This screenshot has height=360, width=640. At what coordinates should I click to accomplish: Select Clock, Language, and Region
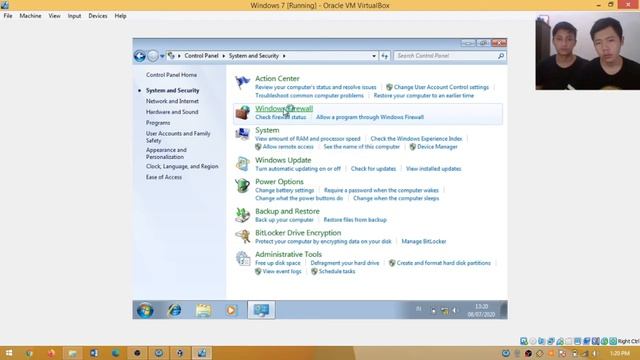(182, 167)
